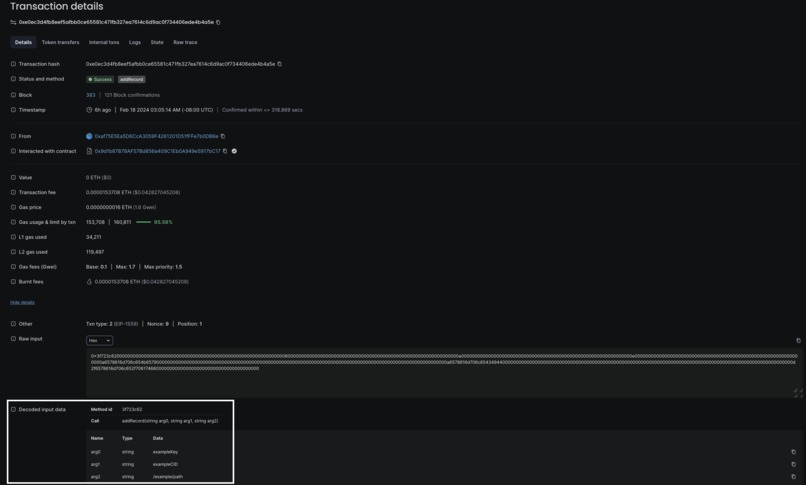This screenshot has width=806, height=485.
Task: Copy the raw input hex data
Action: pyautogui.click(x=798, y=341)
